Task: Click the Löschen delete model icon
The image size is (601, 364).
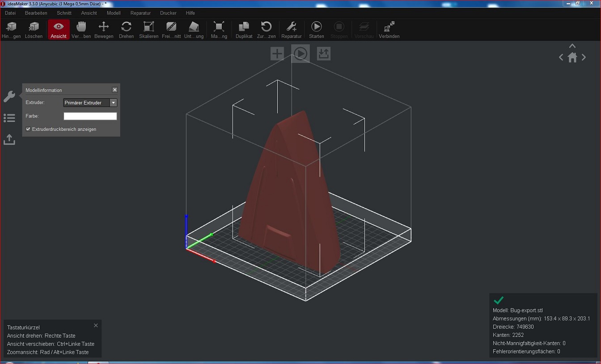Action: point(34,29)
